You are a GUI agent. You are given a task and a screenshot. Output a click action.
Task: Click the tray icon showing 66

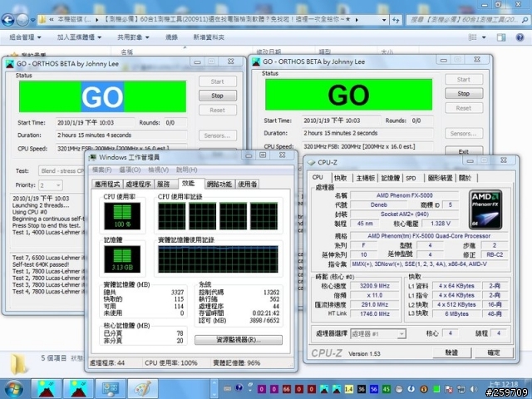click(287, 389)
